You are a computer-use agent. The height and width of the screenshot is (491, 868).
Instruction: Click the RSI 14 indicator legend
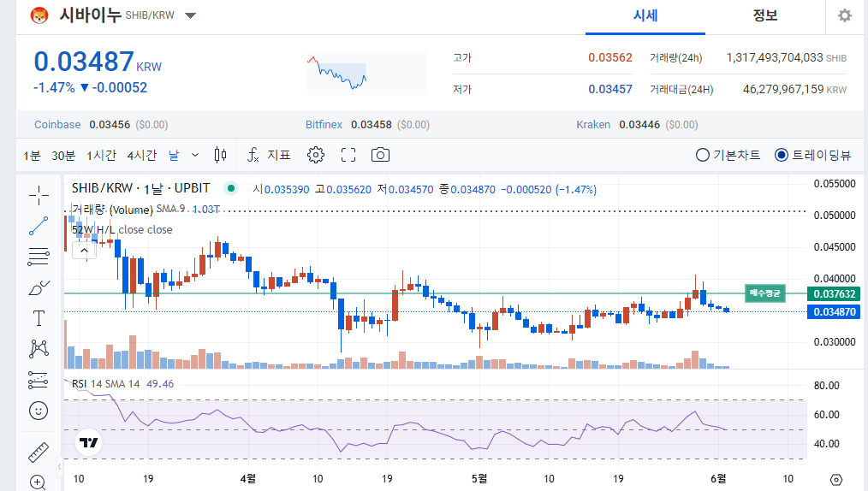click(x=106, y=384)
